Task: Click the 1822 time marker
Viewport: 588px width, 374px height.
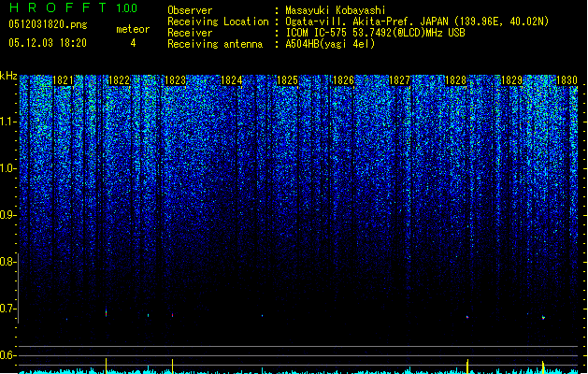Action: 119,80
